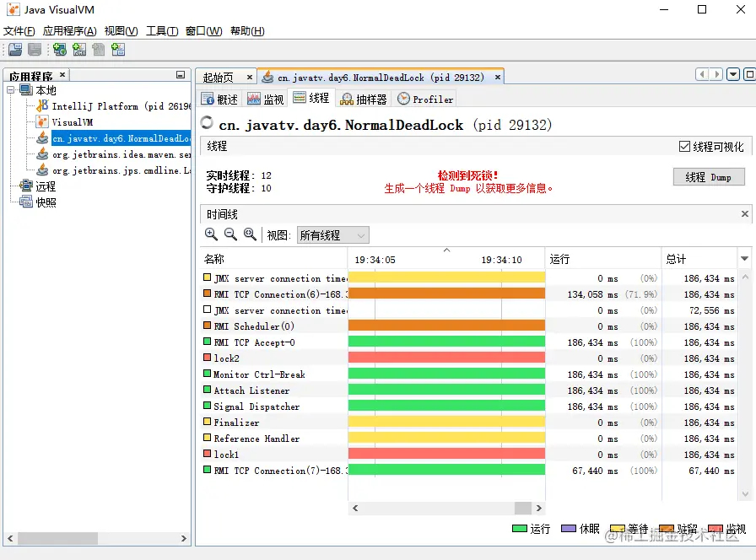The image size is (756, 560).
Task: Click the last green toolbar icon
Action: 117,49
